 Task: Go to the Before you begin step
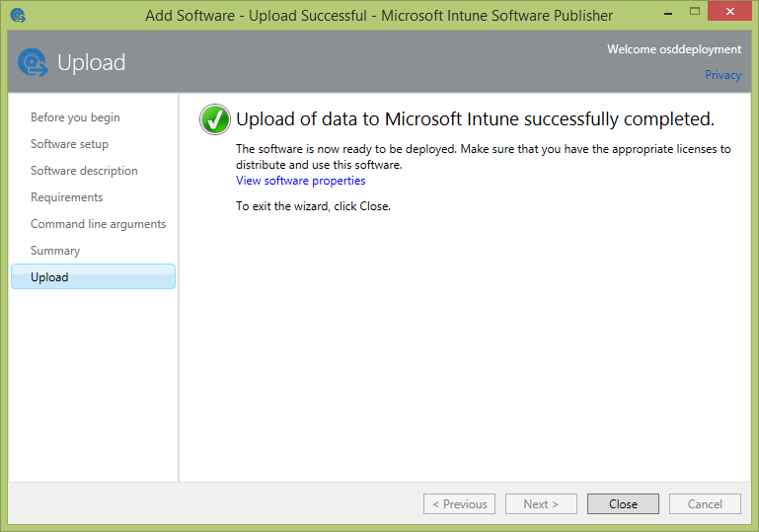75,117
